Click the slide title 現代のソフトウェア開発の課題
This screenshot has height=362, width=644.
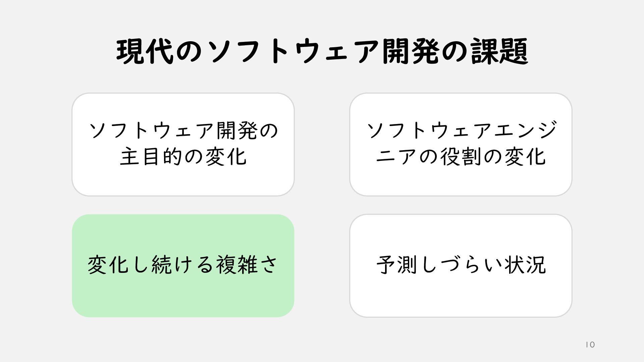tap(322, 52)
